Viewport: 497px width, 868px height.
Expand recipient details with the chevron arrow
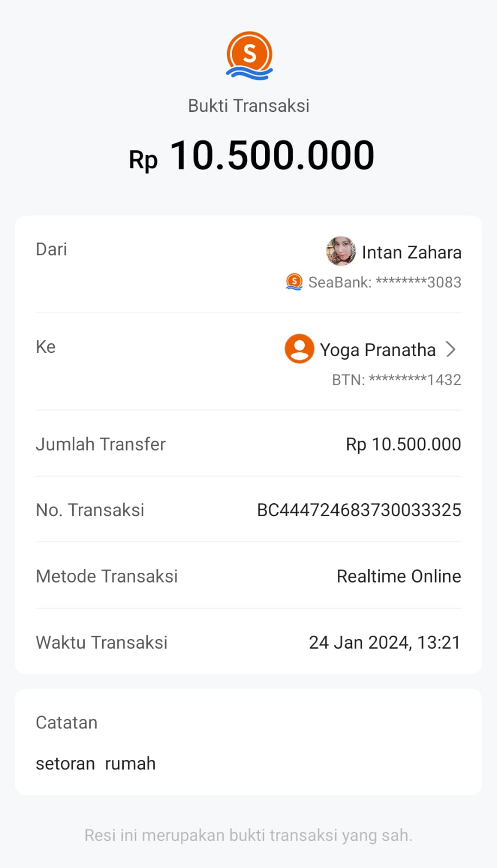[450, 349]
